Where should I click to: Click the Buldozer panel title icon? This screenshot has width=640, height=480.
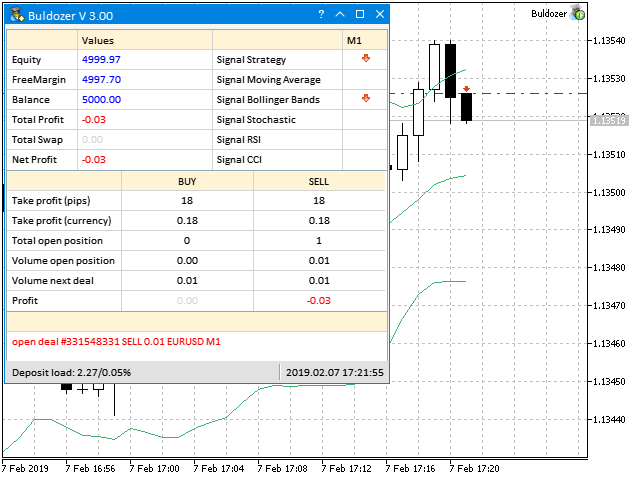coord(17,15)
